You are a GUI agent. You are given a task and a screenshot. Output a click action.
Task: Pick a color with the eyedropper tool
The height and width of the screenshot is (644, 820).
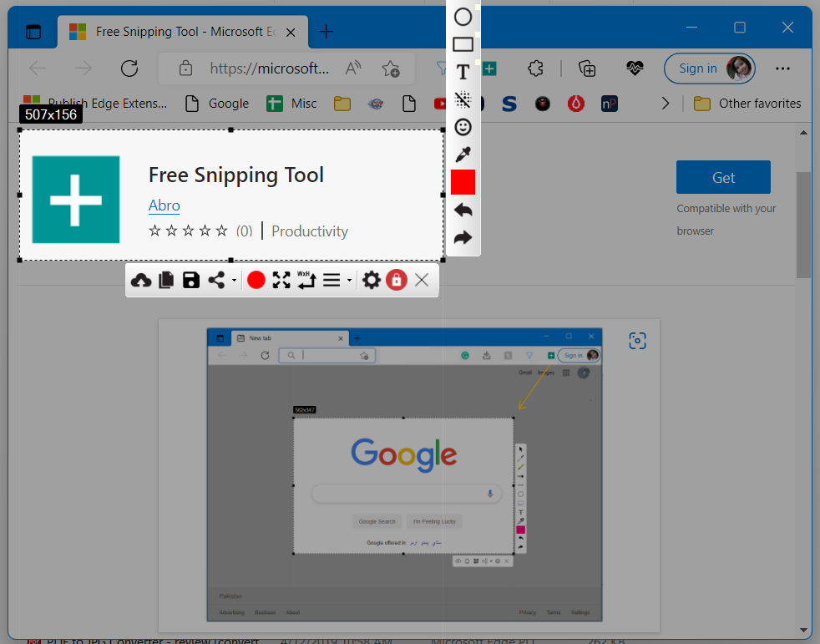coord(463,155)
